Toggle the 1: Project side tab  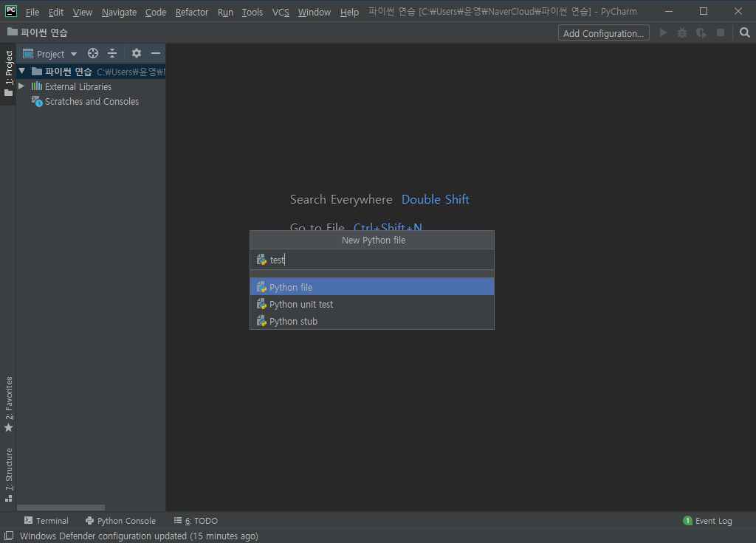point(9,73)
